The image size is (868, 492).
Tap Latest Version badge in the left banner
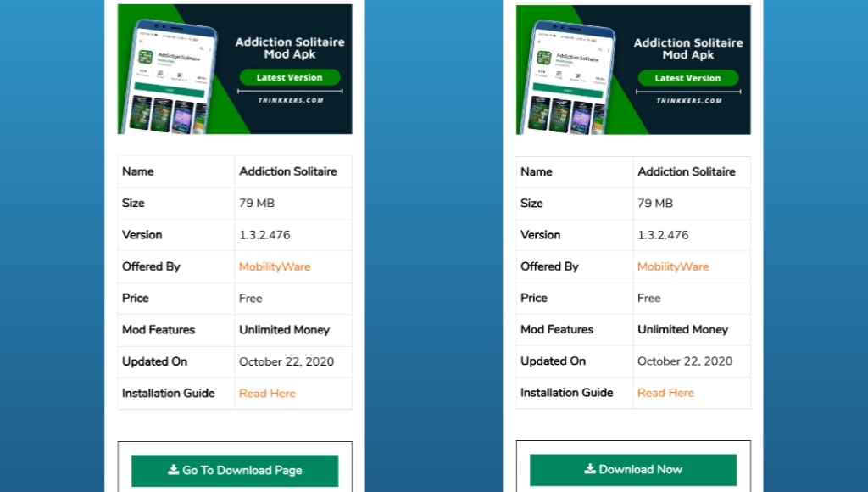click(289, 77)
